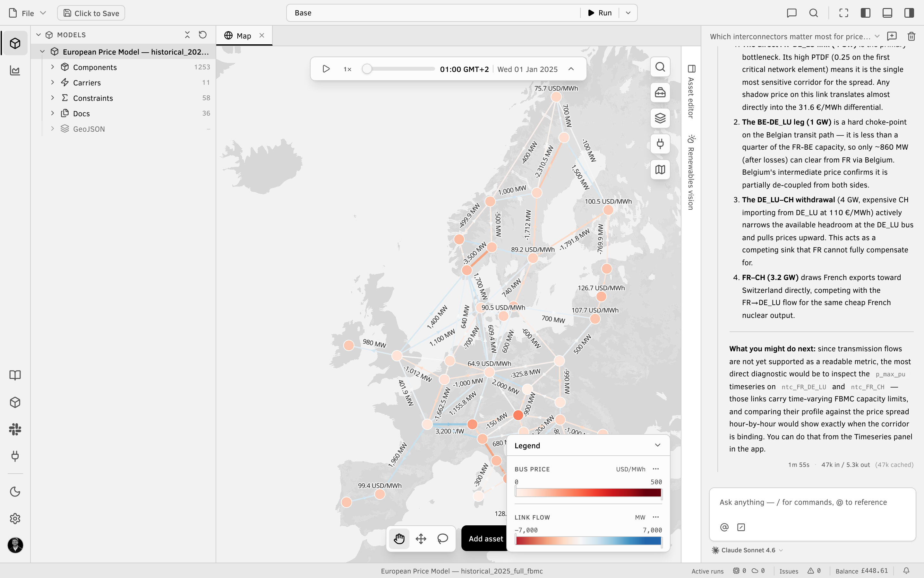
Task: Open the analytics chart sidebar icon
Action: (15, 71)
